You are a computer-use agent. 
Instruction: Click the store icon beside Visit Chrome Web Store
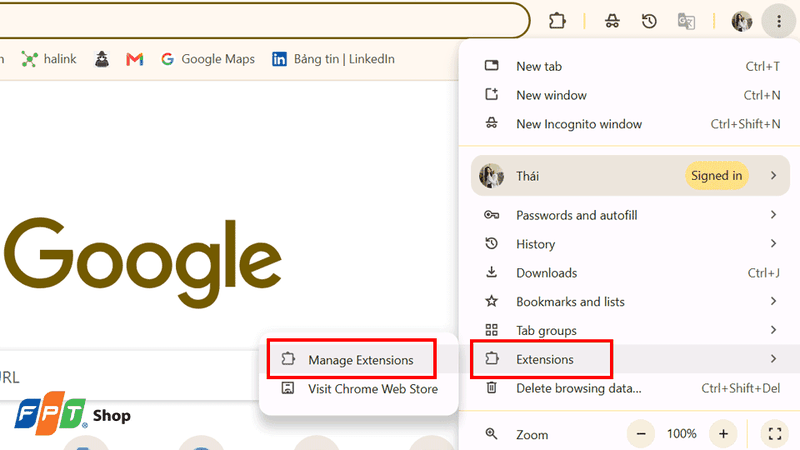288,388
